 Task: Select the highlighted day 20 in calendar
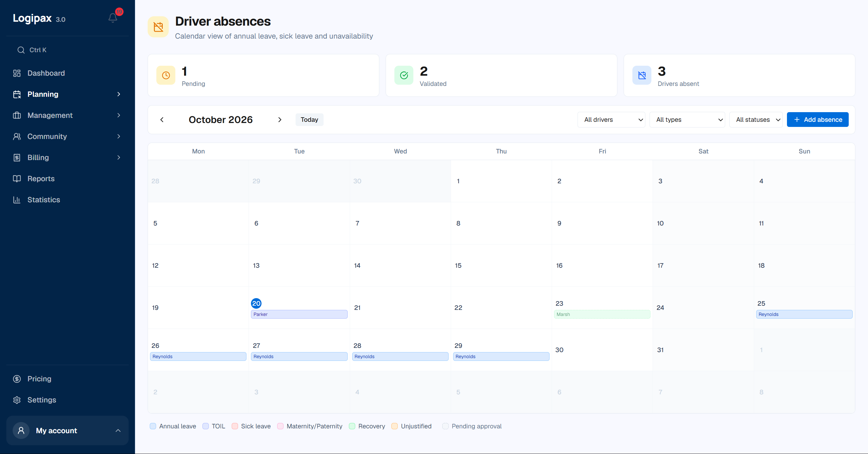[x=256, y=303]
